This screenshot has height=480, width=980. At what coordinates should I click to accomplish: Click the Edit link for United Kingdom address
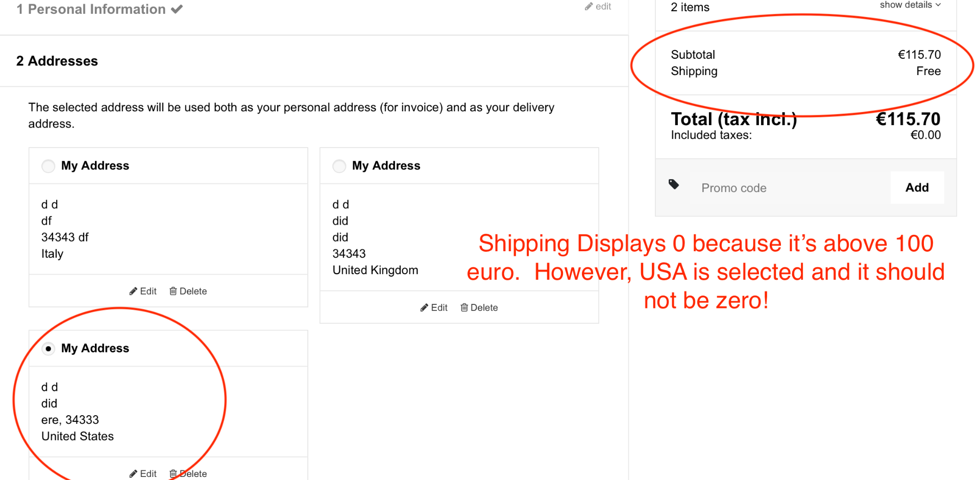(x=439, y=307)
